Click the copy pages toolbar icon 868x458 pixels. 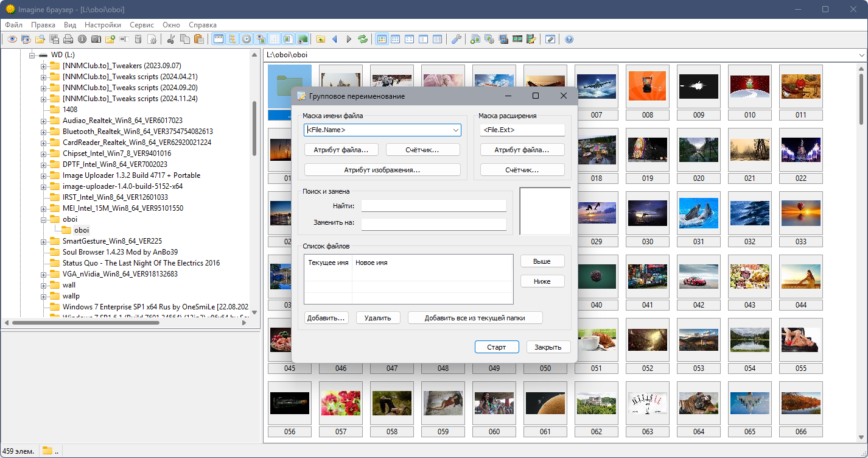coord(184,39)
